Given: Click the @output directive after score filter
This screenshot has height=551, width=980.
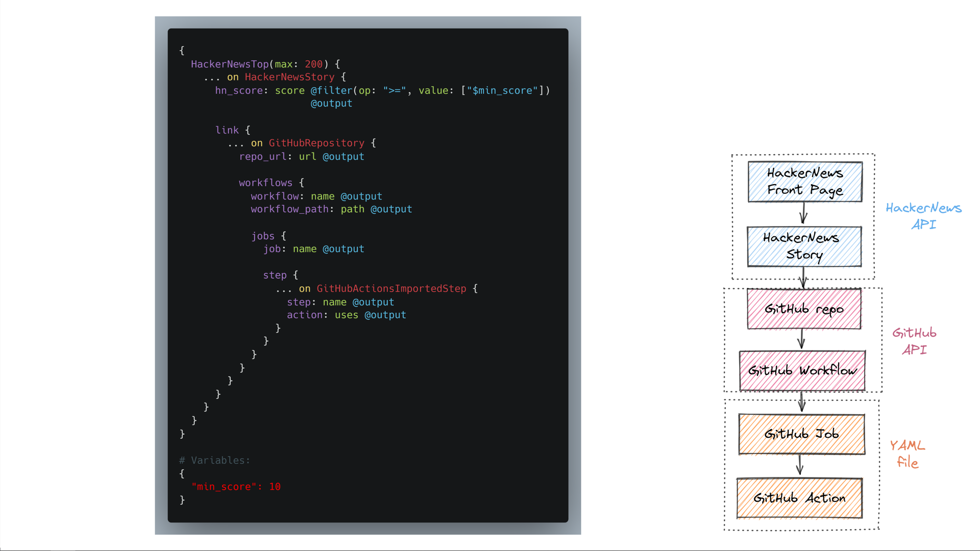Looking at the screenshot, I should tap(331, 103).
